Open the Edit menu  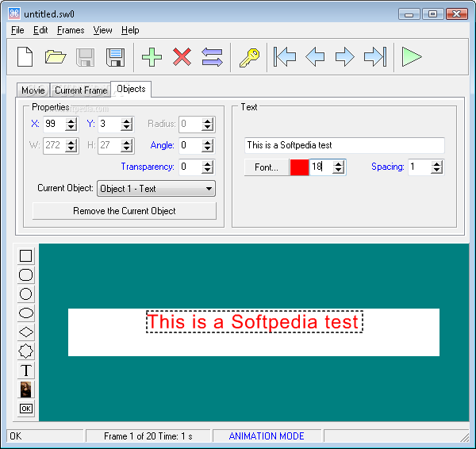point(40,30)
